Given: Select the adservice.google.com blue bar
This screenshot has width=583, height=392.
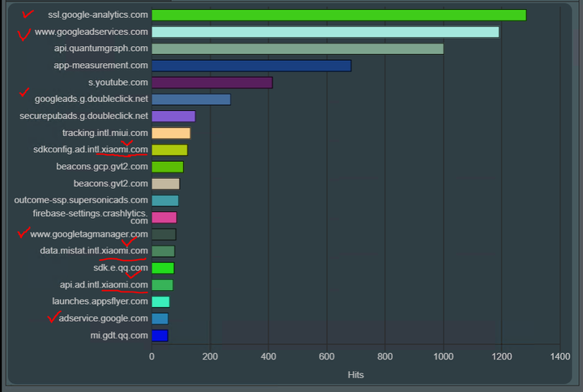Looking at the screenshot, I should click(160, 319).
